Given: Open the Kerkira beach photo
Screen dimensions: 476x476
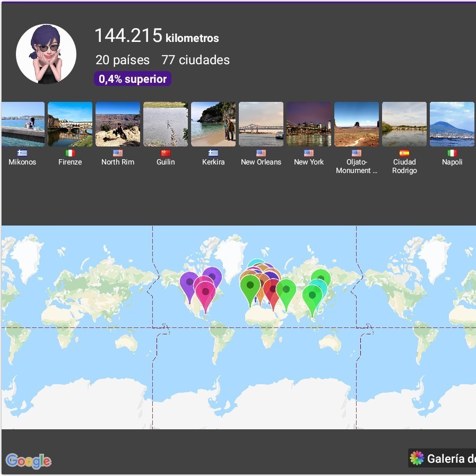Looking at the screenshot, I should (213, 124).
